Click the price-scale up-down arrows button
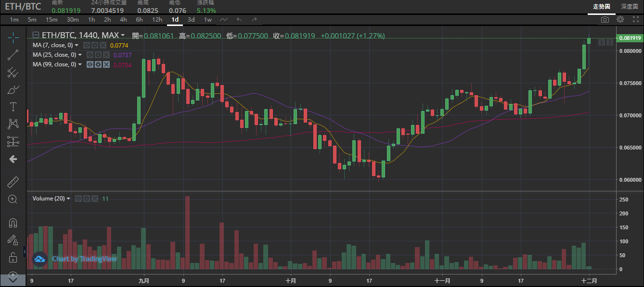The image size is (644, 287). [610, 43]
